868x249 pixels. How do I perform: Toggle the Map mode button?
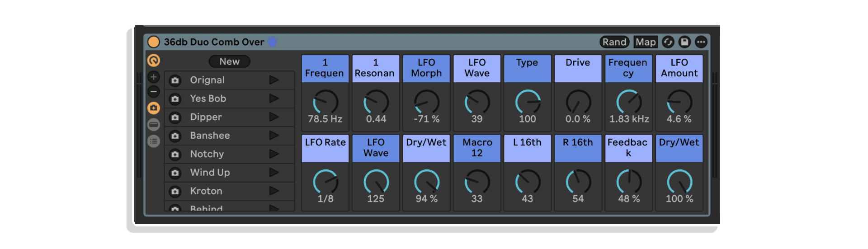click(x=646, y=42)
